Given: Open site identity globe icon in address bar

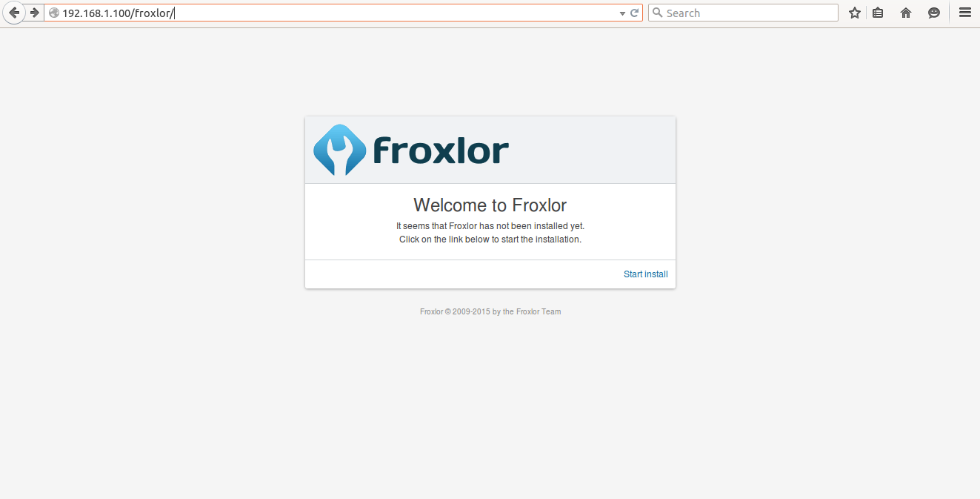Looking at the screenshot, I should (53, 13).
